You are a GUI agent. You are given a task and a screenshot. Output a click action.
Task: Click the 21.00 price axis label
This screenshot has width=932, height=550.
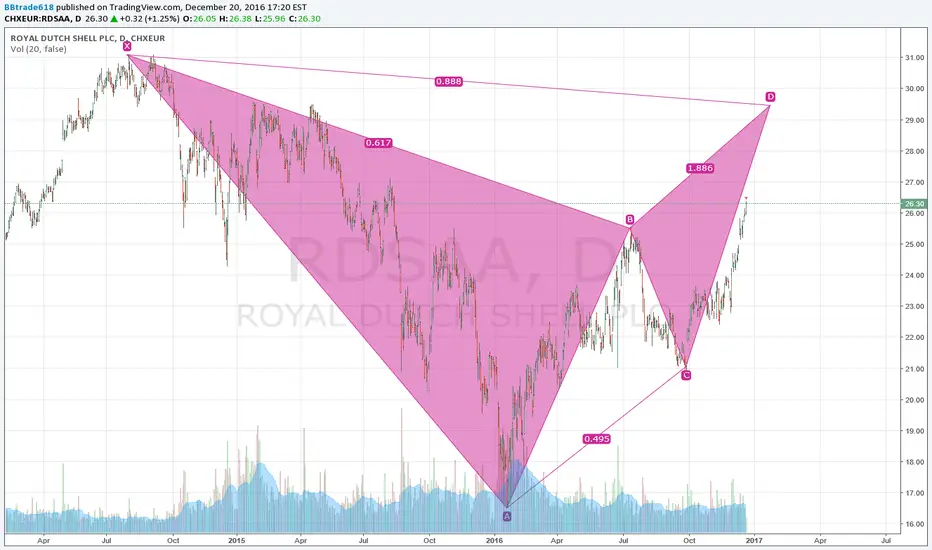pyautogui.click(x=914, y=369)
